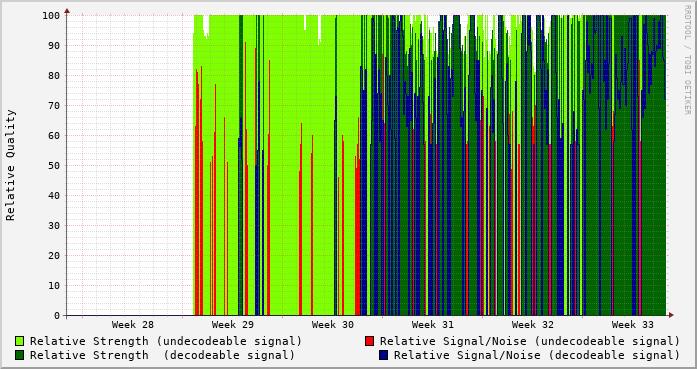Click the red undecodeable signal/noise swatch

[369, 341]
